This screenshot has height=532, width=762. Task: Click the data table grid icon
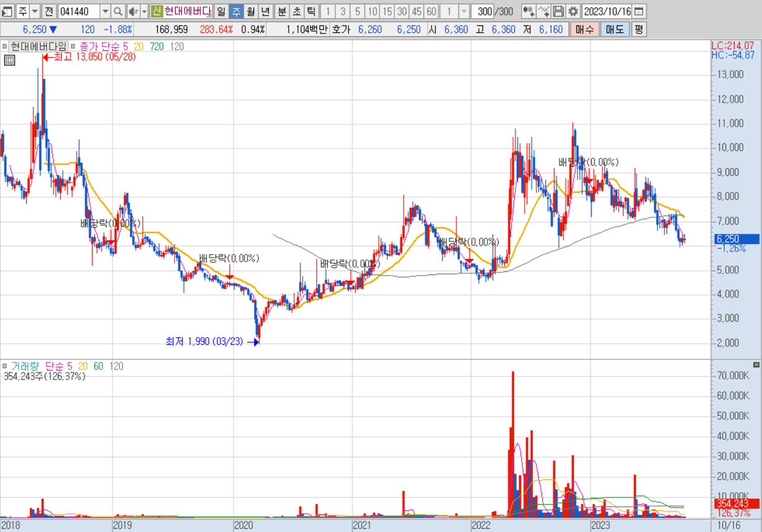pyautogui.click(x=9, y=60)
